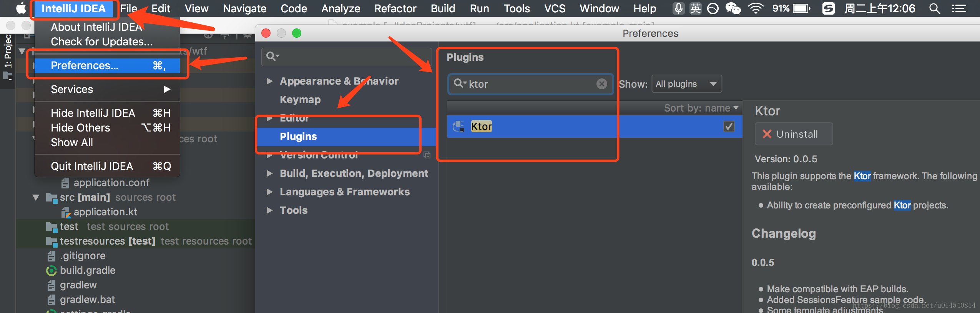
Task: Click the Do Not Disturb style circle icon
Action: 713,8
